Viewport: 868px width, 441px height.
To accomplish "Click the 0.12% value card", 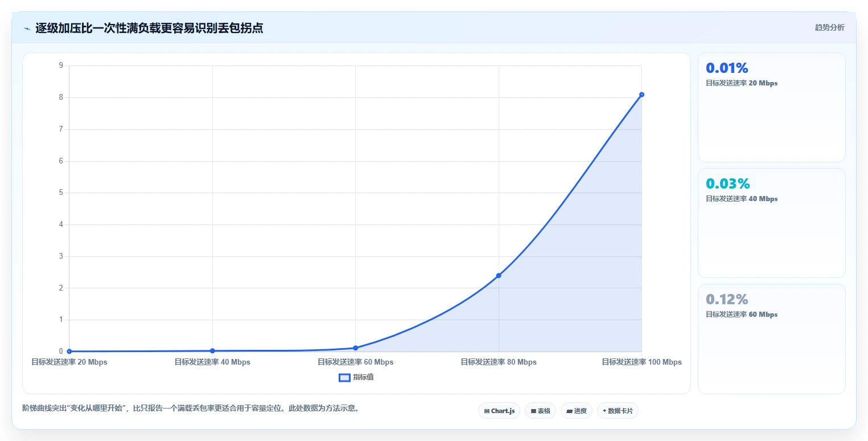I will [771, 338].
